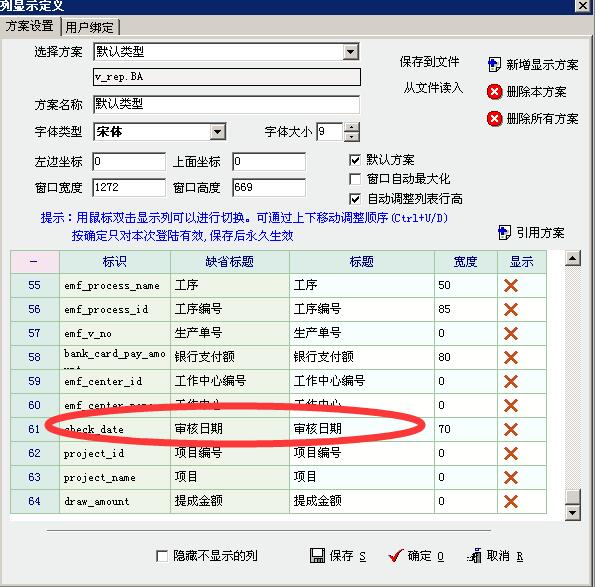
Task: Click the table scrollbar down arrow
Action: click(x=572, y=513)
